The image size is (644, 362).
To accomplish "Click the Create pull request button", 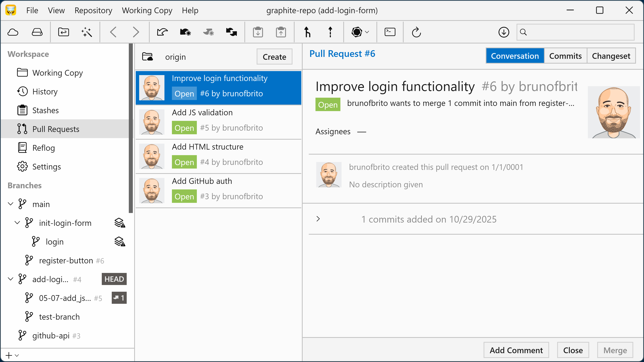I will (x=274, y=57).
